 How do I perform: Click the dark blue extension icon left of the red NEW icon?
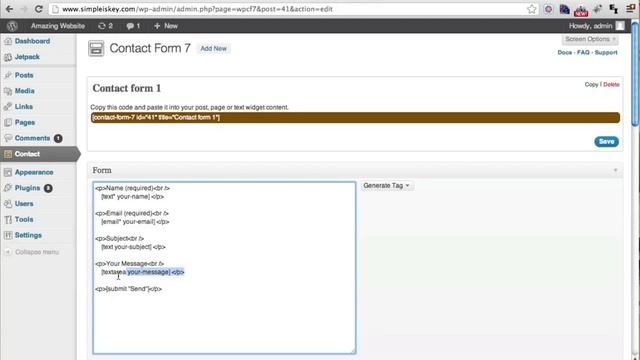coord(564,9)
